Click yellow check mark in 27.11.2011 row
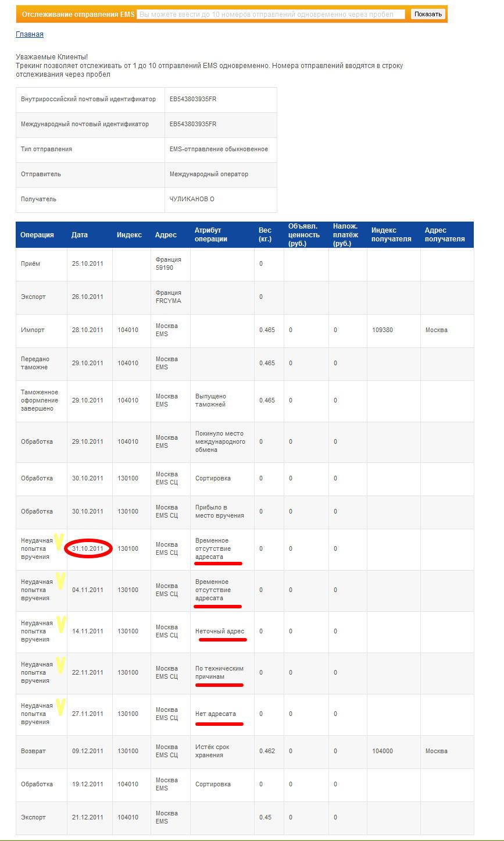This screenshot has height=841, width=504. (x=60, y=705)
